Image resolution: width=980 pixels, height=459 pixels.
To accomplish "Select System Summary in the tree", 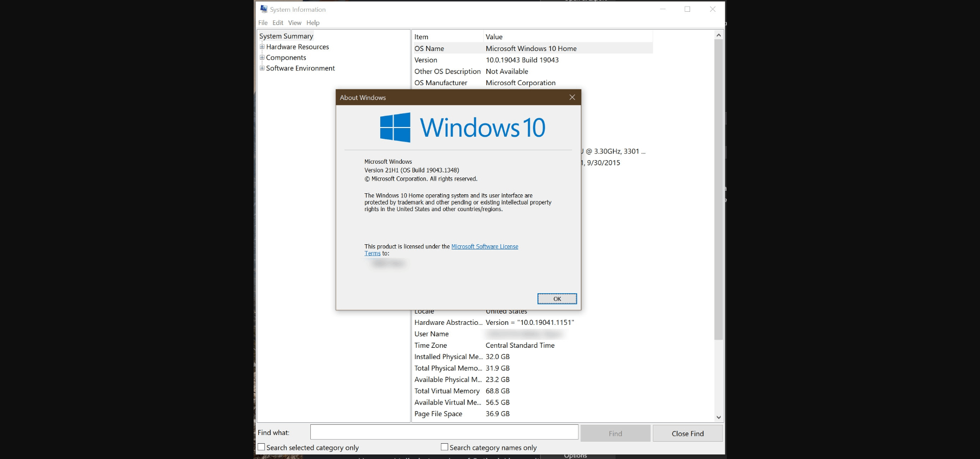I will click(286, 36).
